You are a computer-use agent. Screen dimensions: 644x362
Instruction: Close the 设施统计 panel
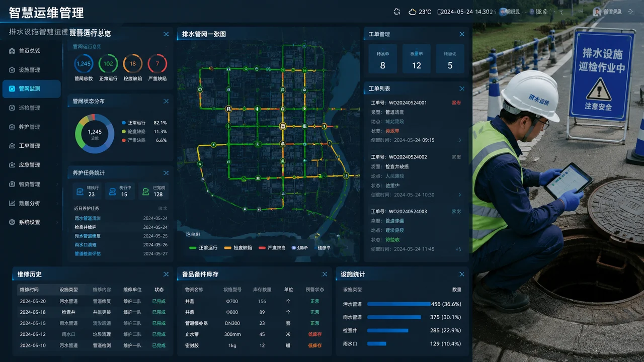coord(461,274)
